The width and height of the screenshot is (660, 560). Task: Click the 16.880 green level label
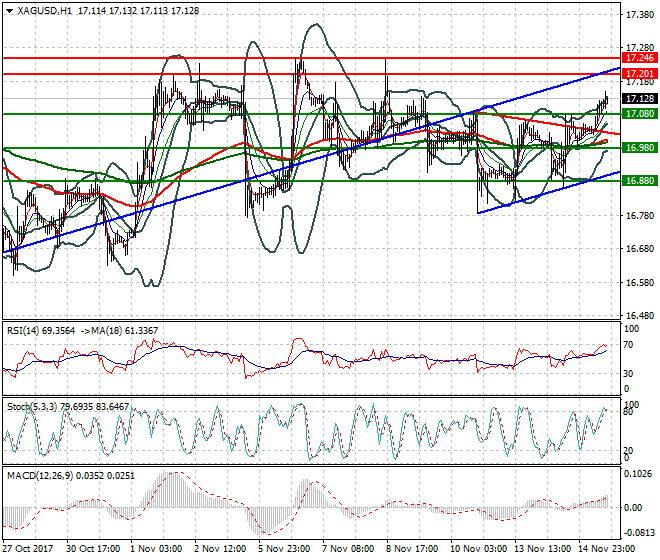[x=639, y=181]
